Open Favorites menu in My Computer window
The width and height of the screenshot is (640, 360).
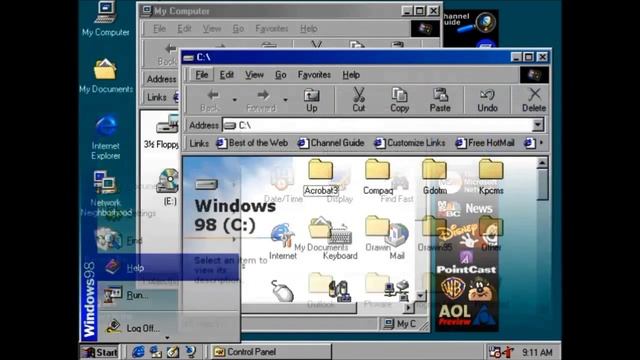coord(271,29)
